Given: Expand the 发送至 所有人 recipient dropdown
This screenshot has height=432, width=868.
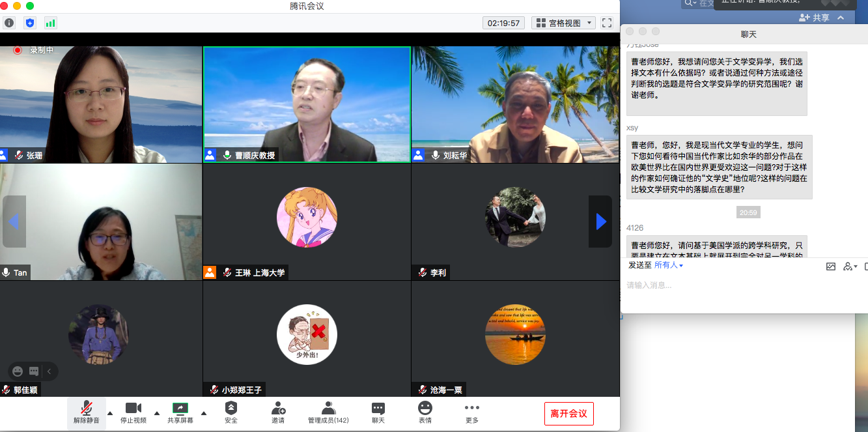Looking at the screenshot, I should (x=669, y=266).
